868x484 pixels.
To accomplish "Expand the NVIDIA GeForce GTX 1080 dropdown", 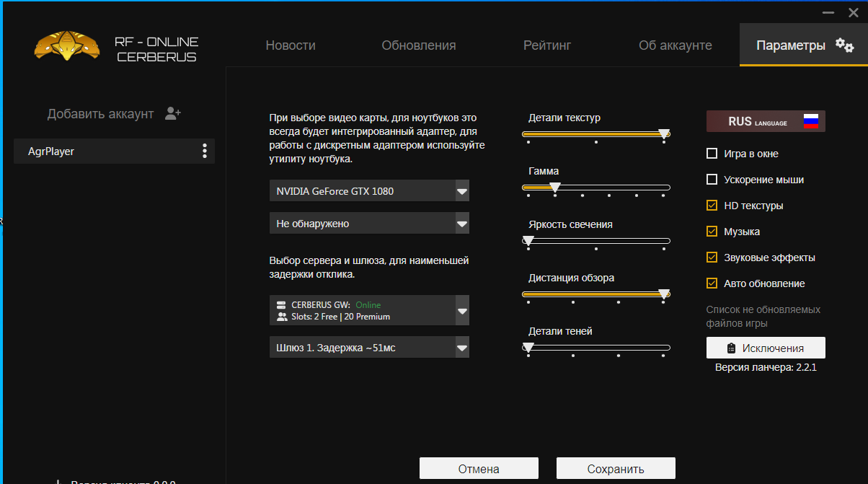I will pyautogui.click(x=369, y=191).
